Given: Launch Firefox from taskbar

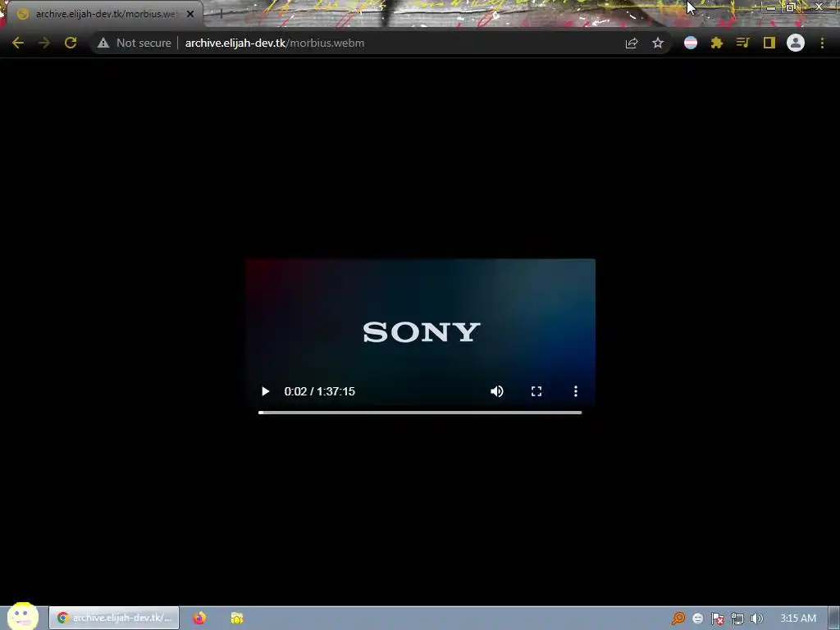Looking at the screenshot, I should tap(199, 618).
